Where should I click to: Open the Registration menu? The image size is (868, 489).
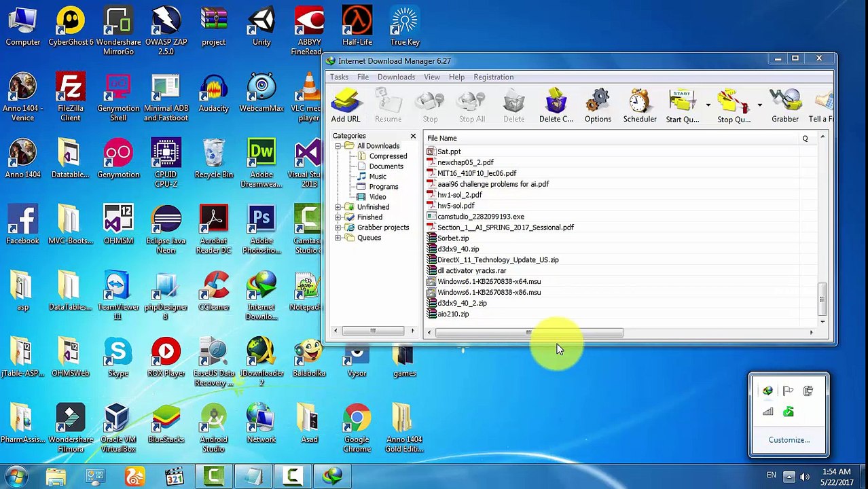point(493,77)
